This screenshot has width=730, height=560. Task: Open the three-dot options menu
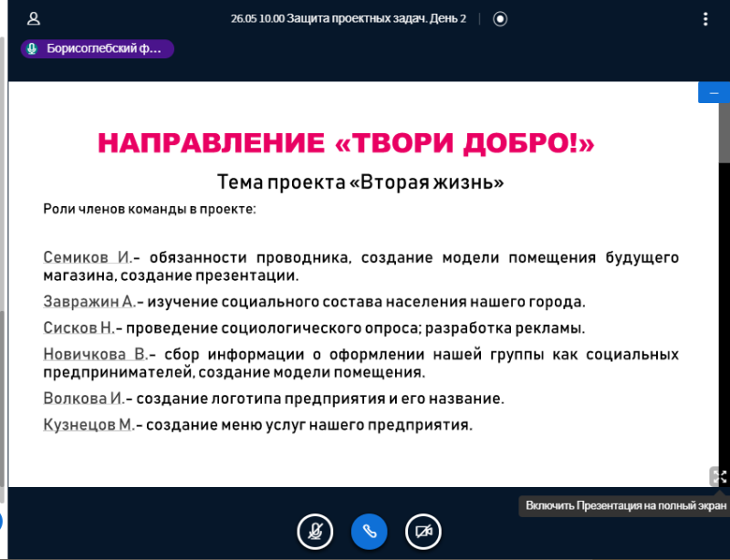705,19
